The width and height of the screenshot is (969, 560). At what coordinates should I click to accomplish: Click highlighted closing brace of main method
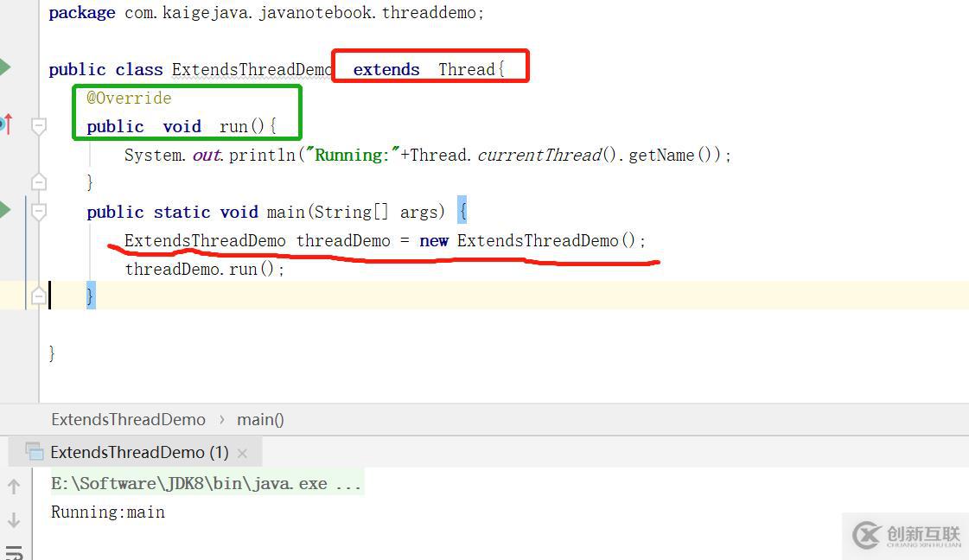90,296
